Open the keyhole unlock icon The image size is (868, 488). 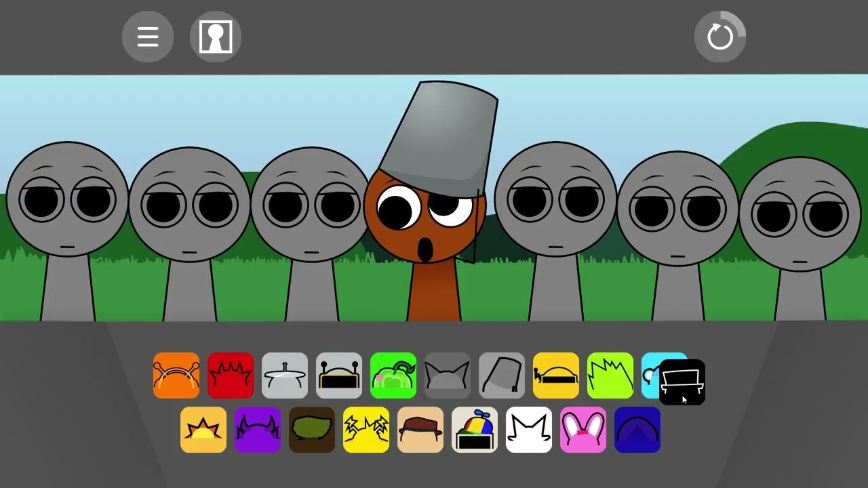click(x=216, y=37)
